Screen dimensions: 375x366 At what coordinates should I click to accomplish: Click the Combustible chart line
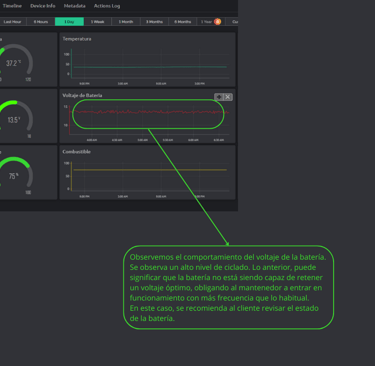pos(150,170)
